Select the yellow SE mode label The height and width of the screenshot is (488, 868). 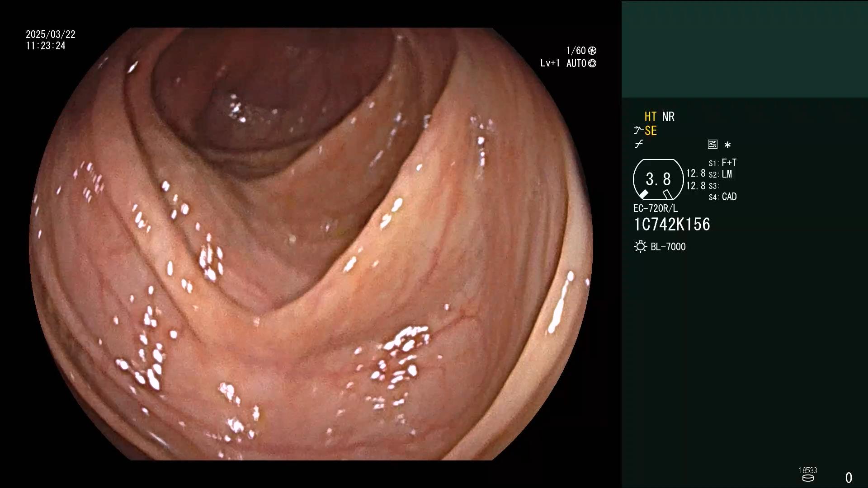[x=651, y=131]
